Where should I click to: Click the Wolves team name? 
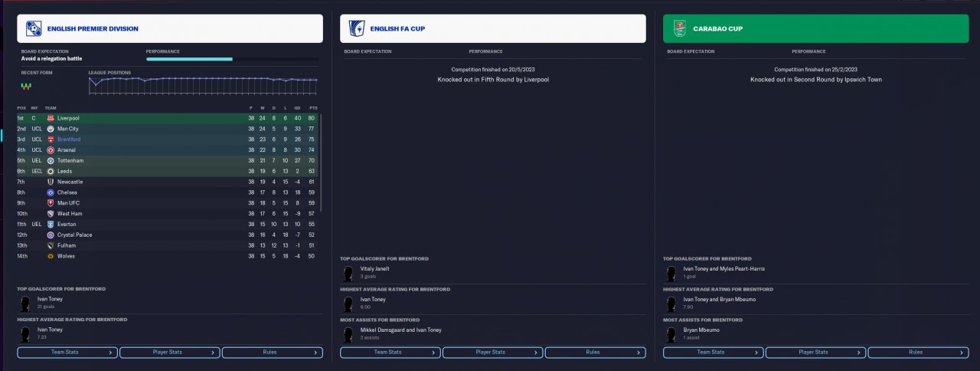point(66,256)
